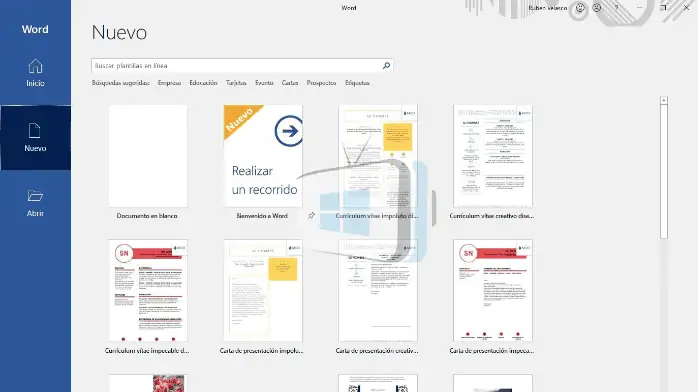
Task: Send a frown feedback icon
Action: [597, 8]
